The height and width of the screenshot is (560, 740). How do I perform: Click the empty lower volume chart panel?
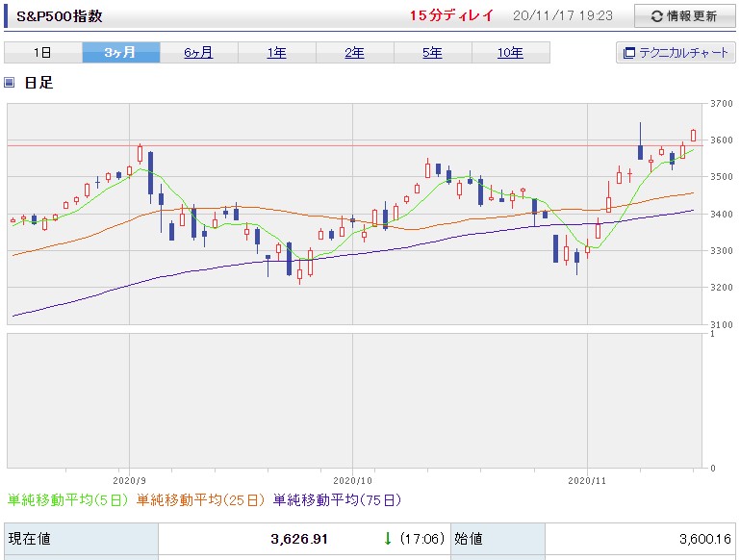[x=354, y=401]
